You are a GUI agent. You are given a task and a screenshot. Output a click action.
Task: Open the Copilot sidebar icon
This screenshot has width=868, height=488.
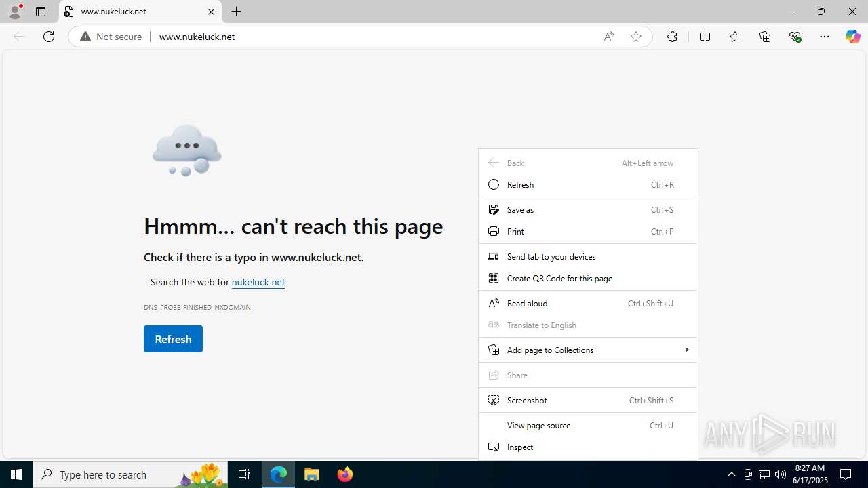(x=852, y=37)
